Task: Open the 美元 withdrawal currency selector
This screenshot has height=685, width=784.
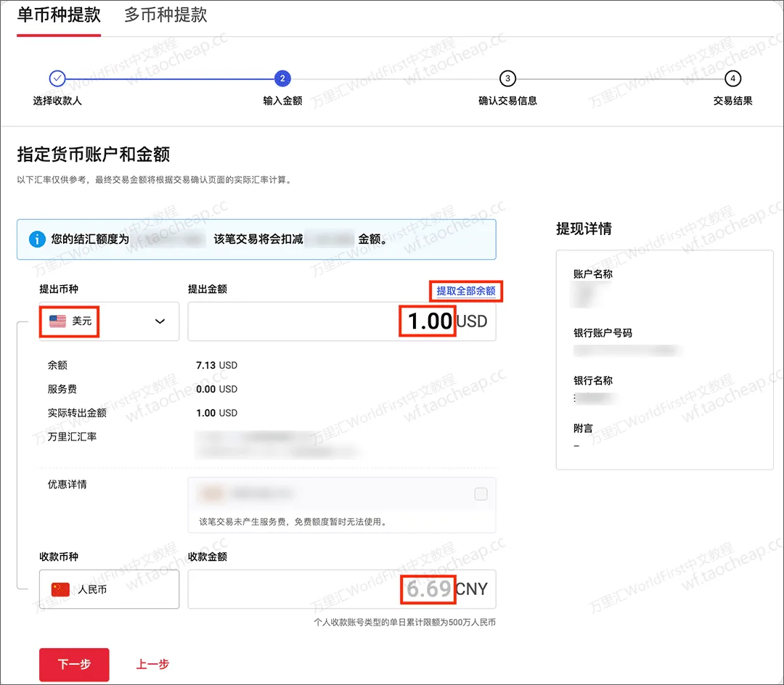Action: (x=109, y=321)
